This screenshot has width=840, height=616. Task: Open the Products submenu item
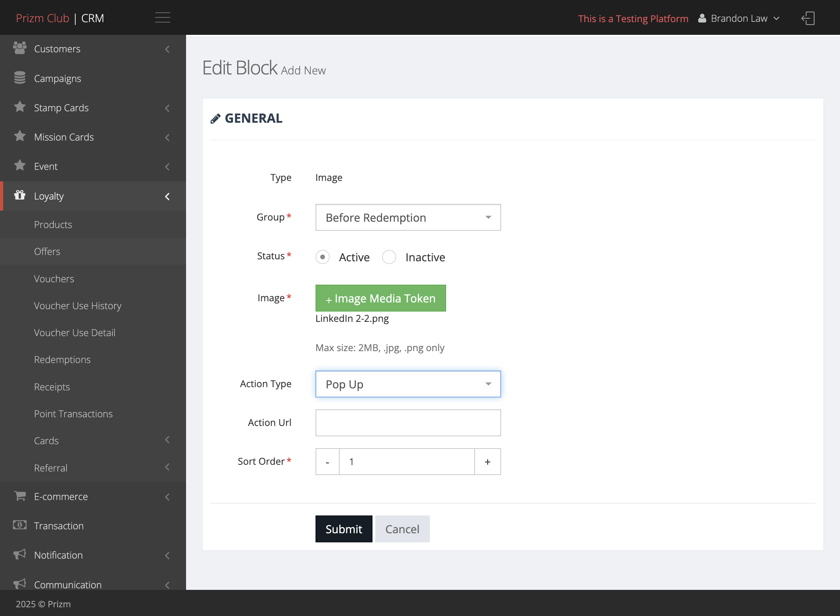[53, 224]
